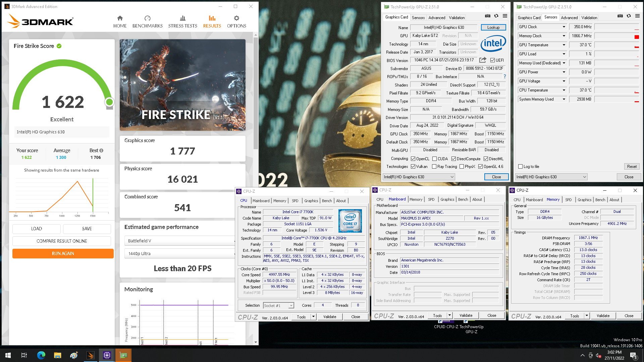Screen dimensions: 644x362
Task: Toggle Ray Tracing checkbox
Action: (434, 167)
